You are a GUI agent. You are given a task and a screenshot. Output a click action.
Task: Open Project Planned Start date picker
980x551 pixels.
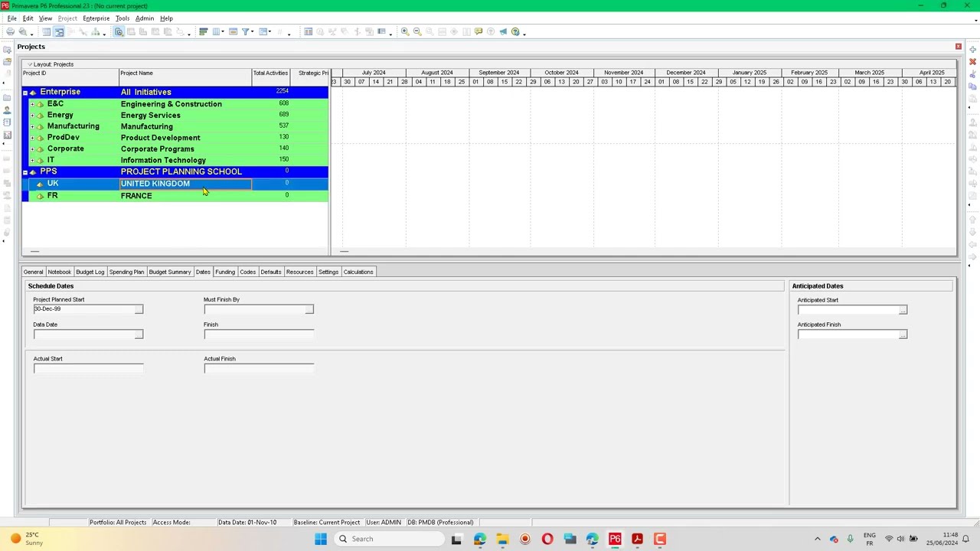[139, 309]
